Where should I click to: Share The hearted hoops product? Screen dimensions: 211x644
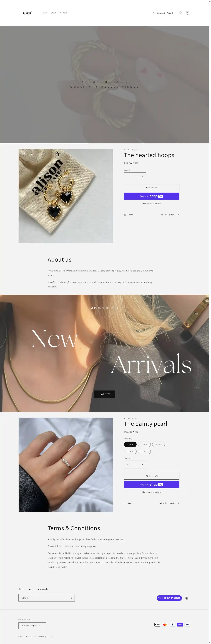pyautogui.click(x=128, y=215)
